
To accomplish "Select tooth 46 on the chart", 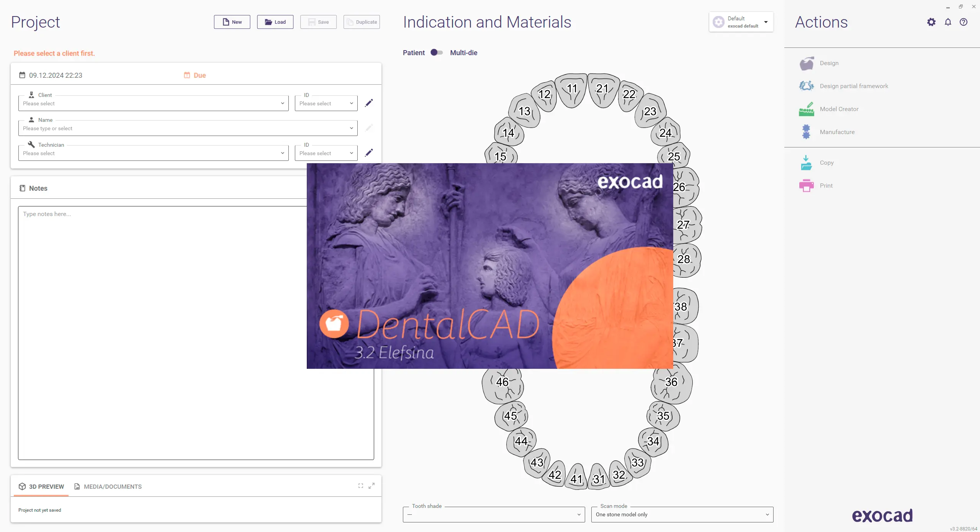I will coord(503,384).
